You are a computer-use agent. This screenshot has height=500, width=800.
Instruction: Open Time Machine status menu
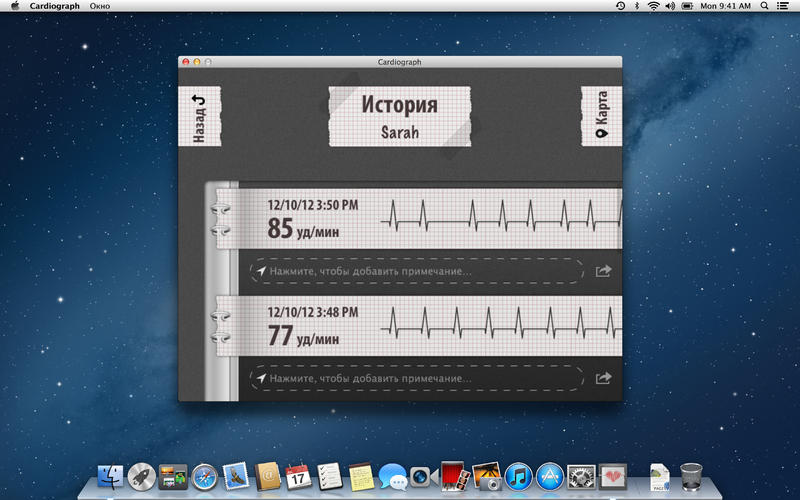[x=620, y=6]
